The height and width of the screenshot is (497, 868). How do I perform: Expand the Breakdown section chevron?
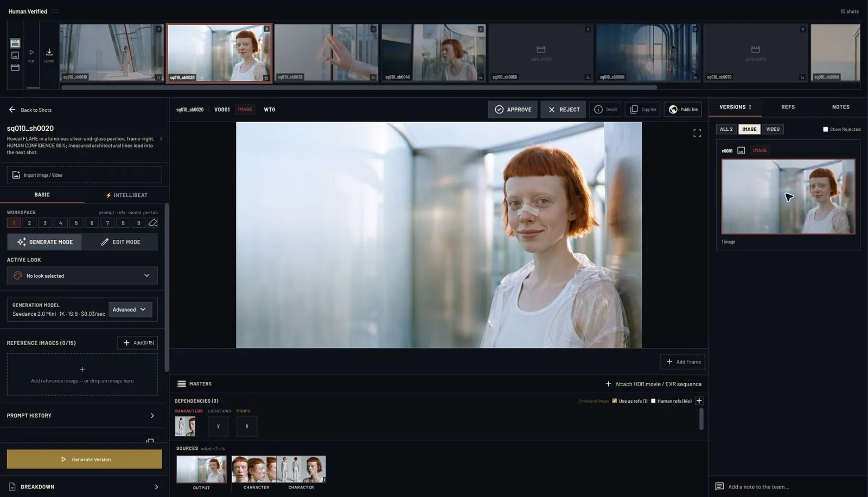click(x=156, y=487)
